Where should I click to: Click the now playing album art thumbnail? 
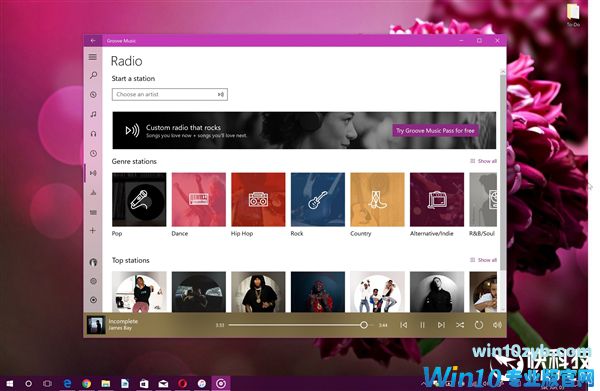point(96,325)
